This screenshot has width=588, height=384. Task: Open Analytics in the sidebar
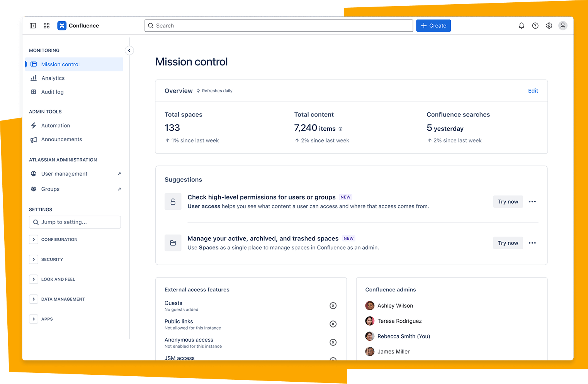53,78
